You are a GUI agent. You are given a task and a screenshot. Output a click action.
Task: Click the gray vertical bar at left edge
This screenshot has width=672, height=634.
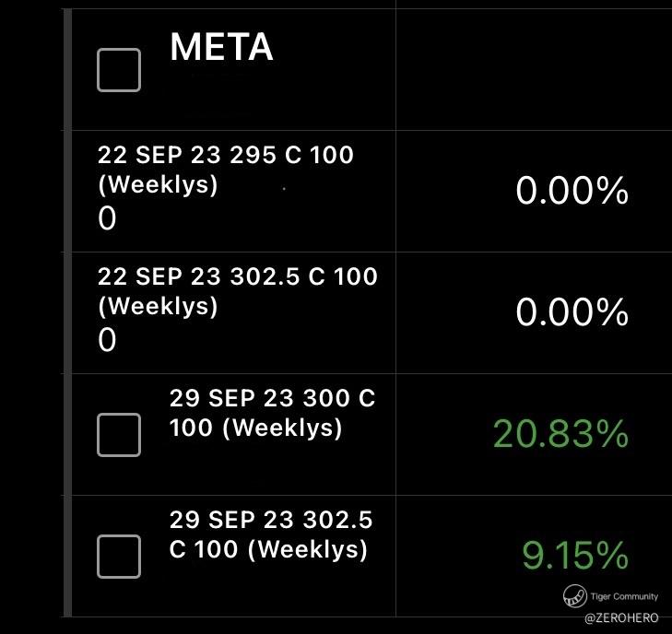tap(67, 313)
